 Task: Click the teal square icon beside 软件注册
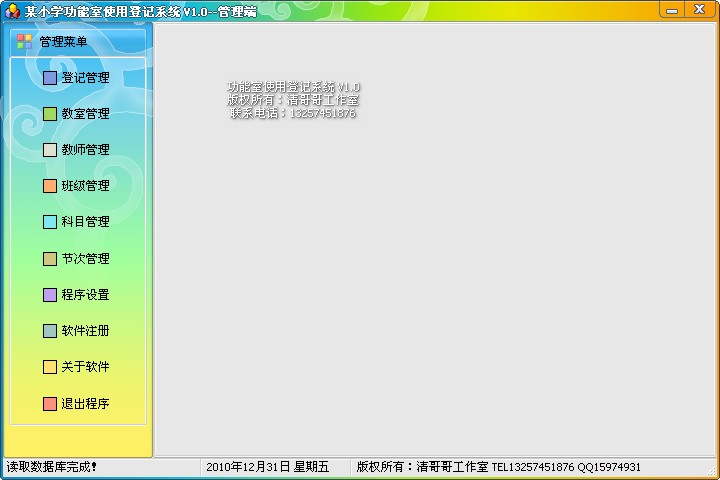click(x=50, y=331)
